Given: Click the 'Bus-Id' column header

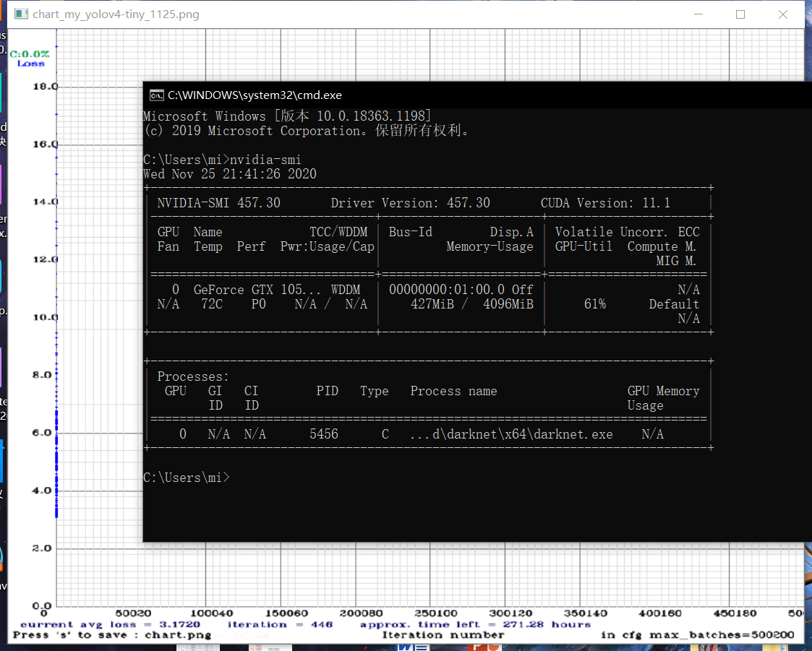Looking at the screenshot, I should click(x=411, y=232).
